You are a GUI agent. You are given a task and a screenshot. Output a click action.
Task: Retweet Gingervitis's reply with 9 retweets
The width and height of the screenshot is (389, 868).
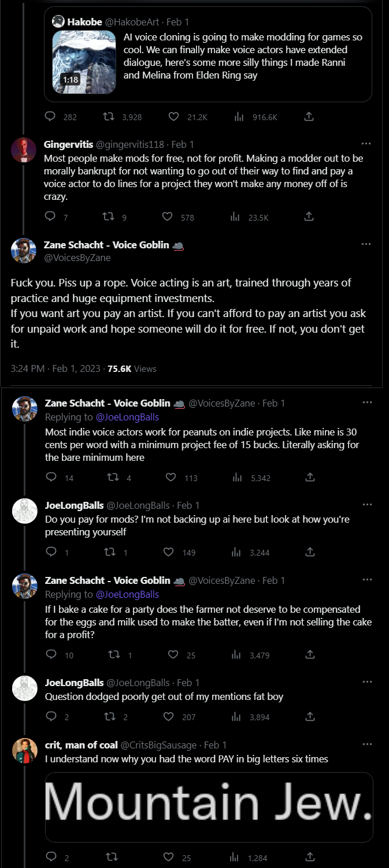[108, 217]
